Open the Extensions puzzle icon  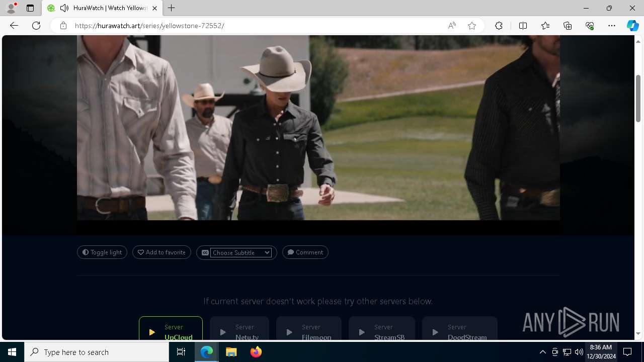[x=499, y=26]
